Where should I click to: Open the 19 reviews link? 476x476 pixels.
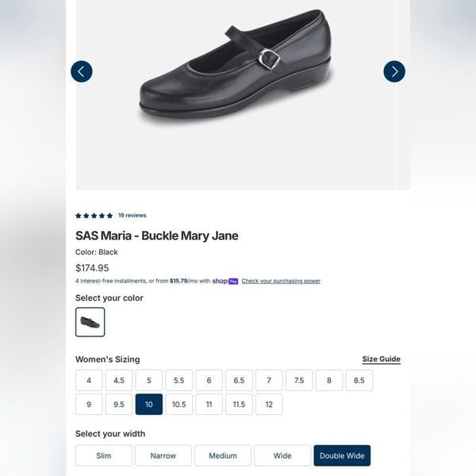pos(132,216)
